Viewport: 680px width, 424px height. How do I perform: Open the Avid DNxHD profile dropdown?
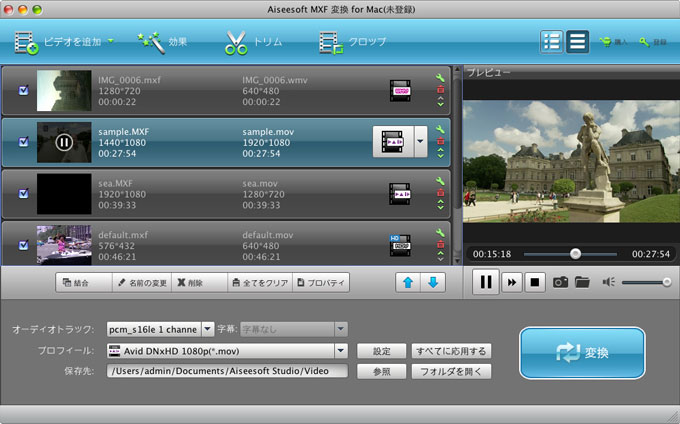(340, 351)
